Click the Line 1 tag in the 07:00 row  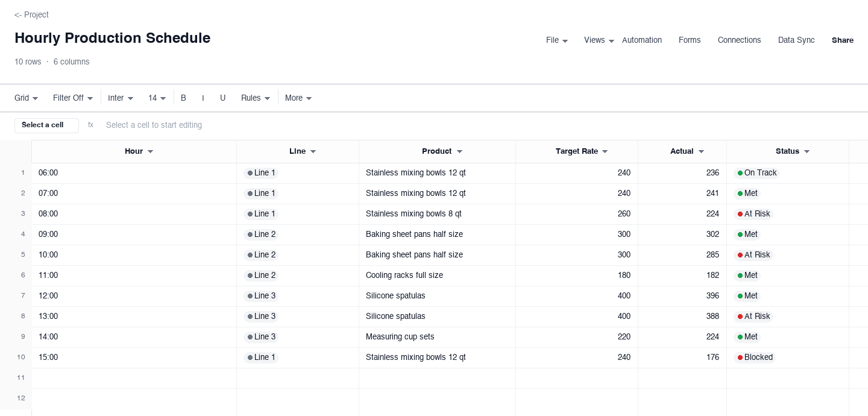(261, 194)
